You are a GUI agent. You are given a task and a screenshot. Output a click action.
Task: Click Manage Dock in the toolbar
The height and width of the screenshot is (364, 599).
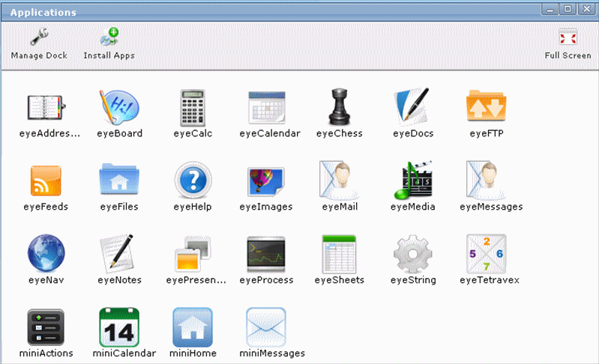pos(39,43)
